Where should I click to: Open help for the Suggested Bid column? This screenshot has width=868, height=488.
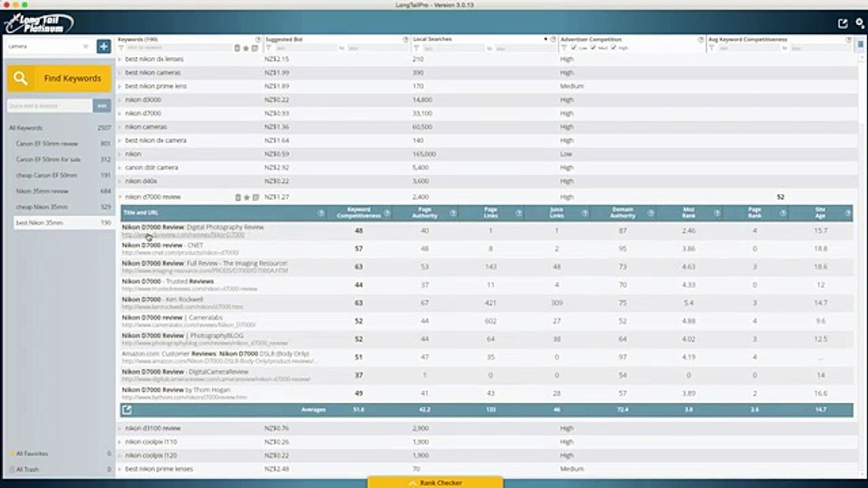point(406,39)
